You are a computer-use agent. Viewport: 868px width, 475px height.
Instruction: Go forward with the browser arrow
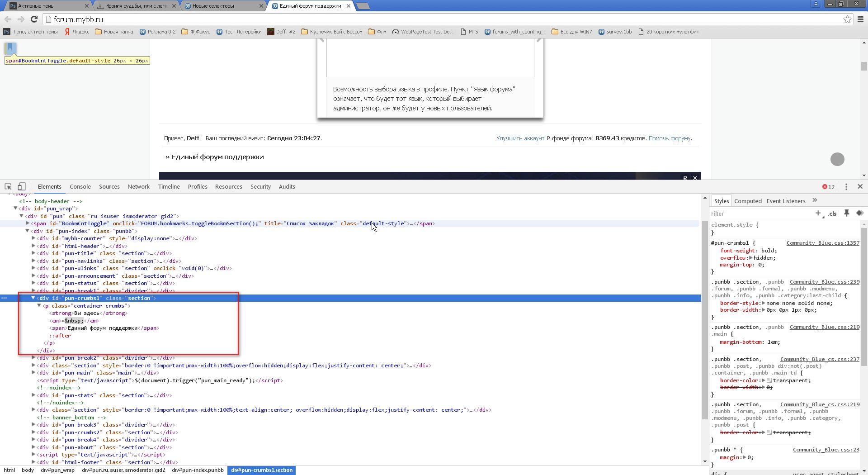coord(21,19)
